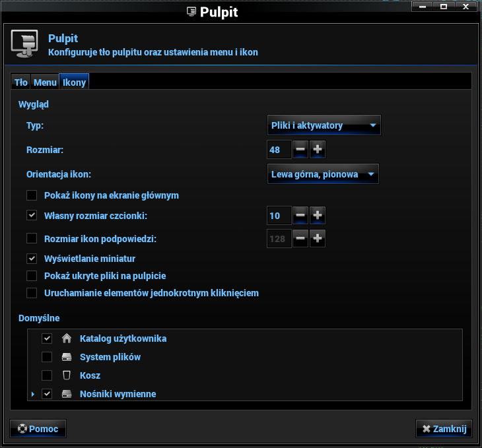
Task: Click the Rozmiar value field showing 48
Action: point(279,150)
